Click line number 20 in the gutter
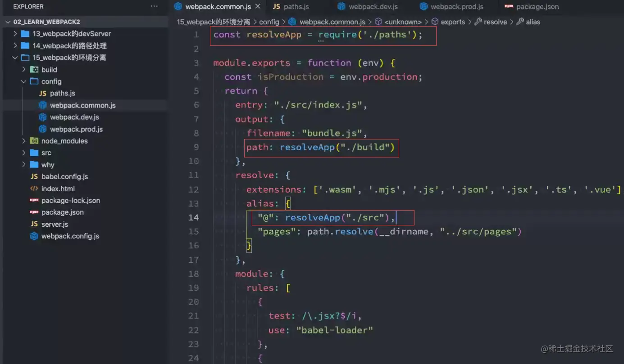 coord(193,302)
